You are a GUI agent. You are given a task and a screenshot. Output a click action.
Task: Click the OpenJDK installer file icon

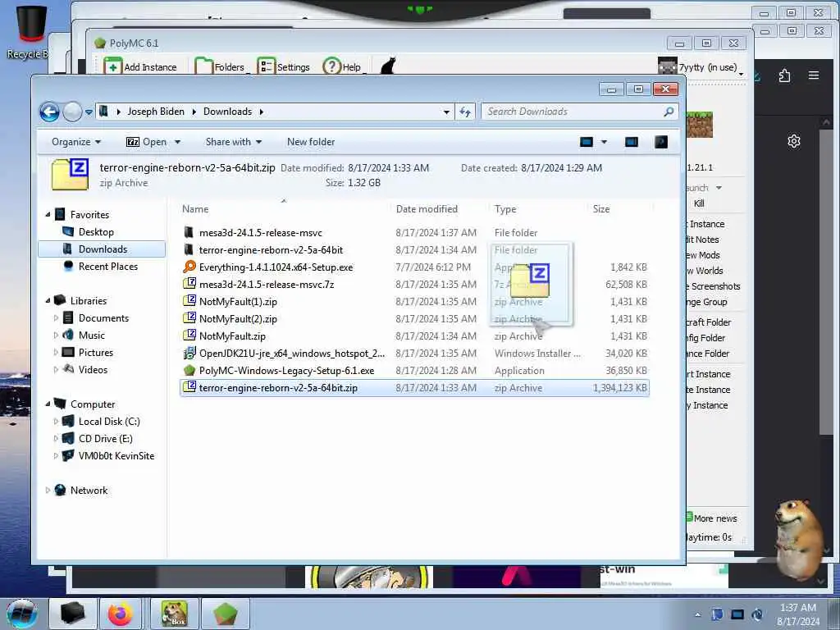pyautogui.click(x=189, y=353)
